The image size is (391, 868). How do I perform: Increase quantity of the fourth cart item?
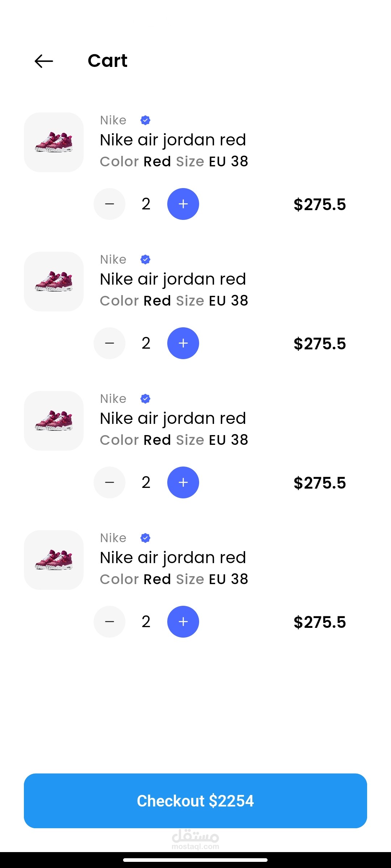[183, 622]
